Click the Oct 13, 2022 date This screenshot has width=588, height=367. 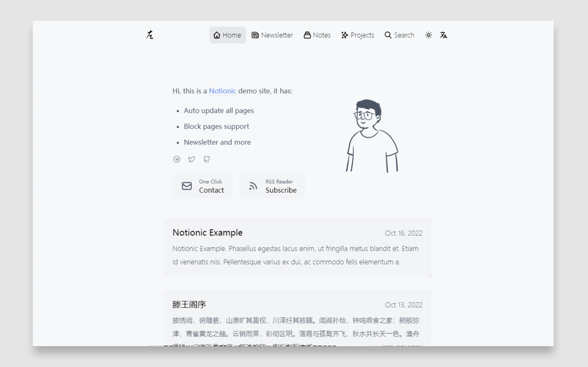tap(403, 305)
